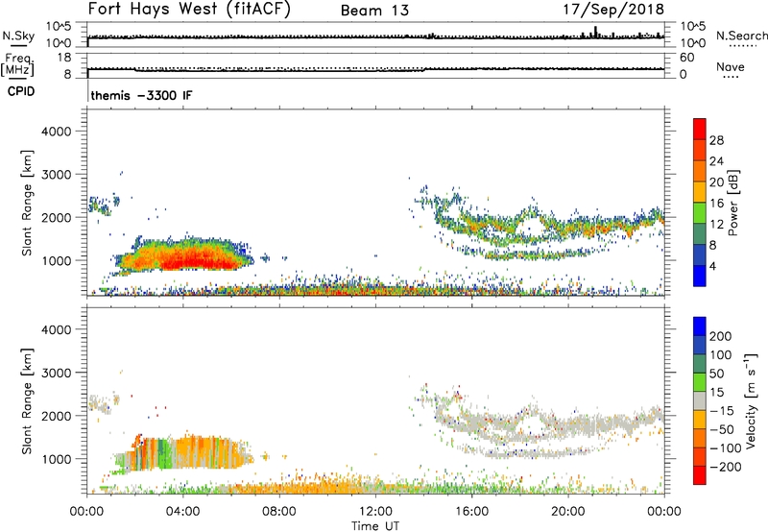
Task: Click the 'CPID' label
Action: point(21,91)
